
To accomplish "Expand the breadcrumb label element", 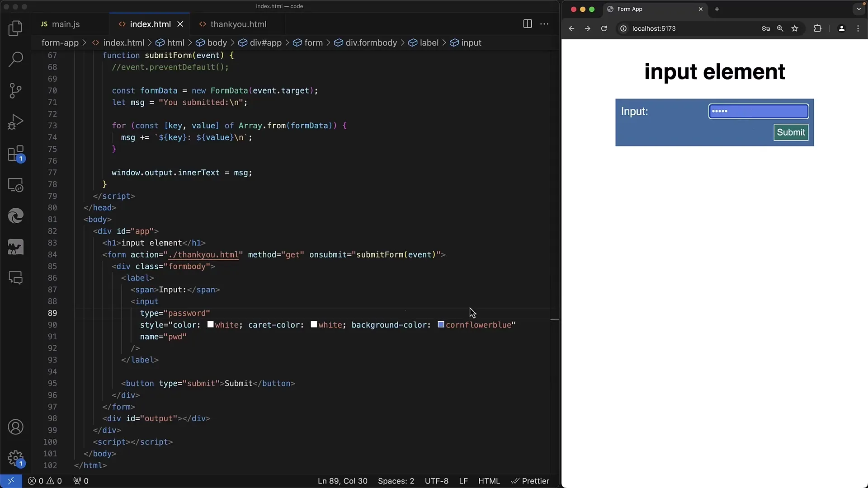I will point(429,42).
